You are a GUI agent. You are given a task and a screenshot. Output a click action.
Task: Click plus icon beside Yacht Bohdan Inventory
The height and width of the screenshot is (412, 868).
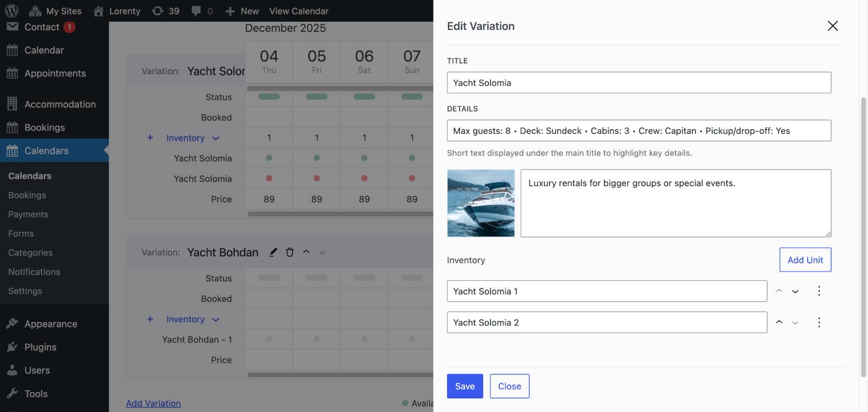click(x=150, y=319)
